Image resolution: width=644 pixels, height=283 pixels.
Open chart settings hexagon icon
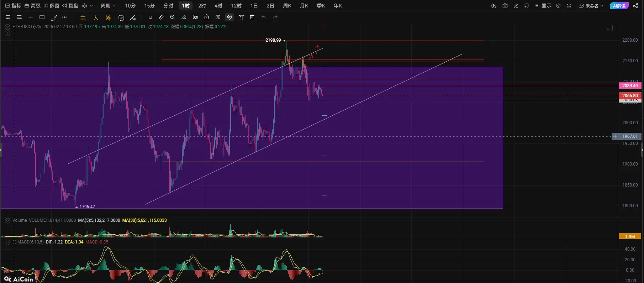point(558,6)
